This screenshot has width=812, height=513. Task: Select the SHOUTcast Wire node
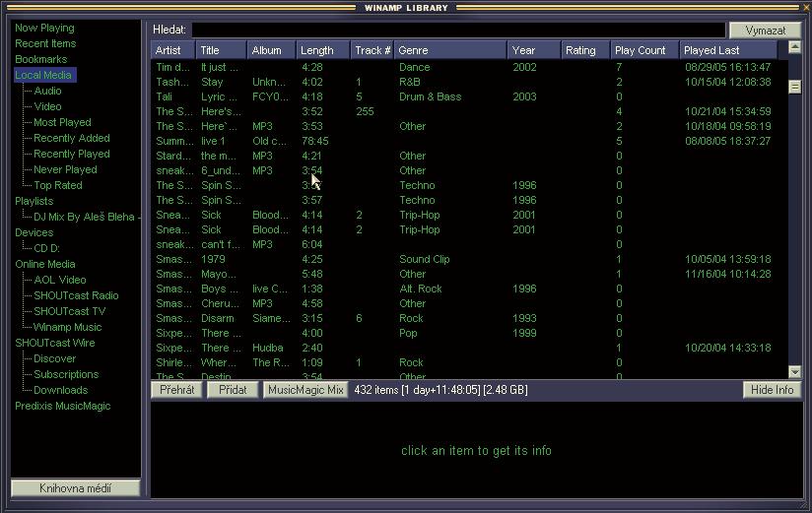[55, 343]
